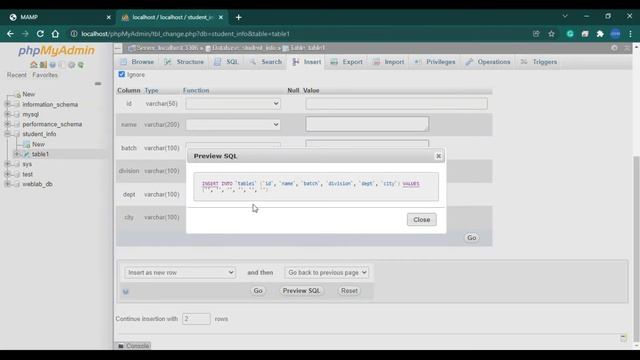Select the sys database in tree
The height and width of the screenshot is (360, 640).
tap(27, 164)
